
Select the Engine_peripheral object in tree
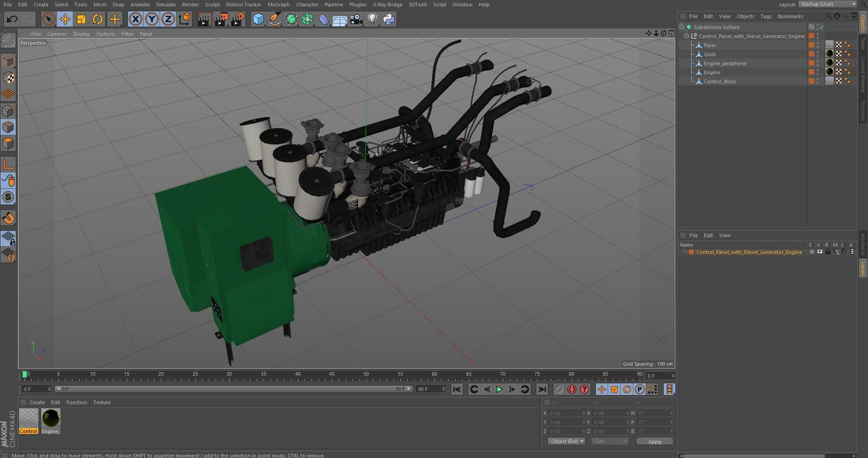click(x=725, y=63)
